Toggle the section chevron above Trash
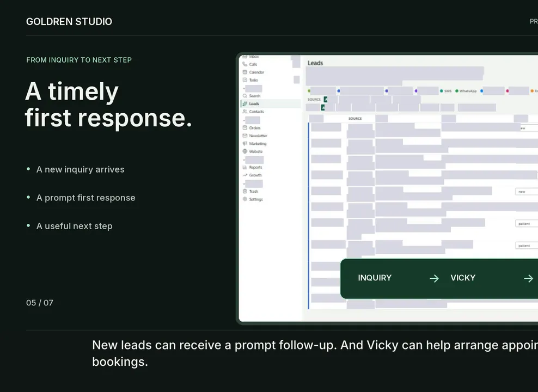Image resolution: width=538 pixels, height=392 pixels. tap(244, 184)
